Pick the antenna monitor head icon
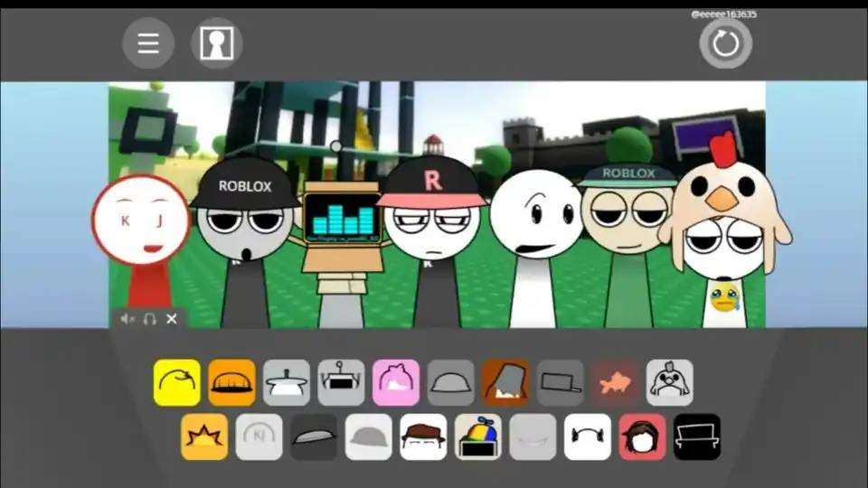Screen dimensions: 868x488 341,382
